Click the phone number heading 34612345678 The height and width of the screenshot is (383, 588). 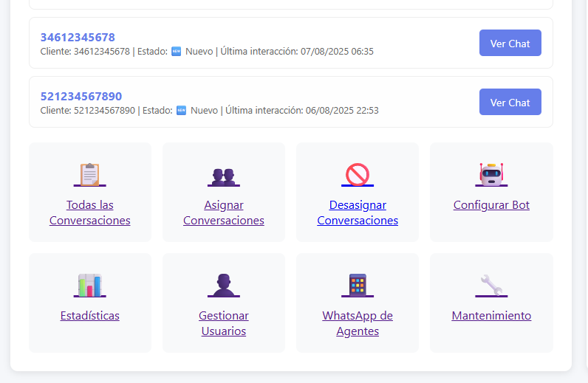tap(78, 38)
